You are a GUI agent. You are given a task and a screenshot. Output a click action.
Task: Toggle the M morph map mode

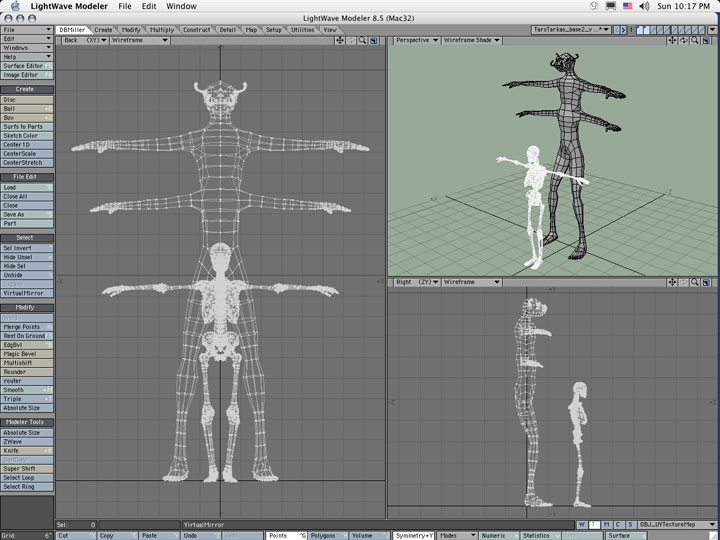click(606, 524)
